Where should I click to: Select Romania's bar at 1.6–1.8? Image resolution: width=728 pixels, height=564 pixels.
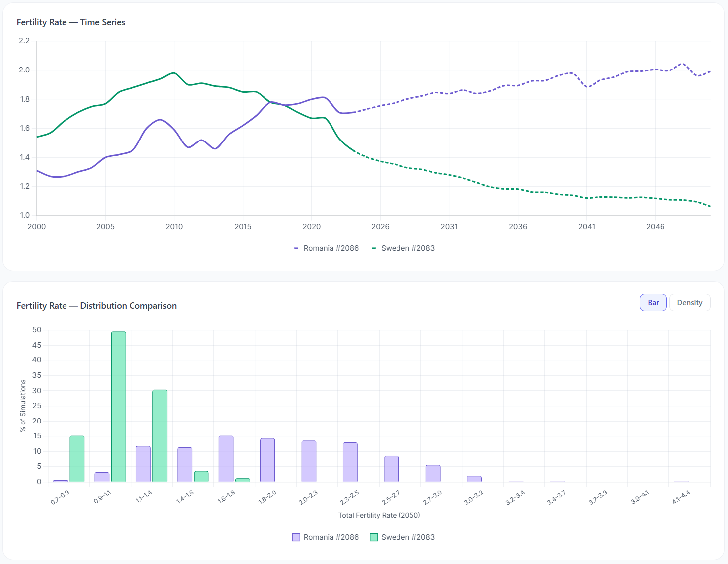[x=226, y=459]
